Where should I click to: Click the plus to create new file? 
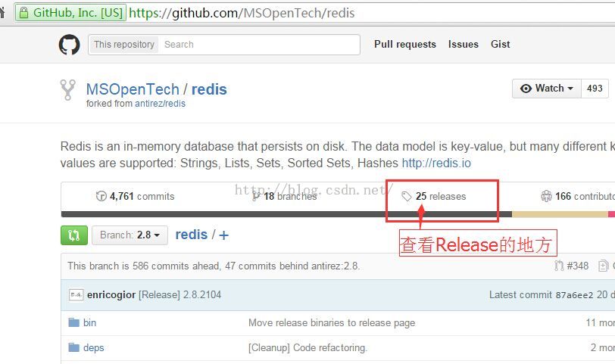(x=224, y=235)
